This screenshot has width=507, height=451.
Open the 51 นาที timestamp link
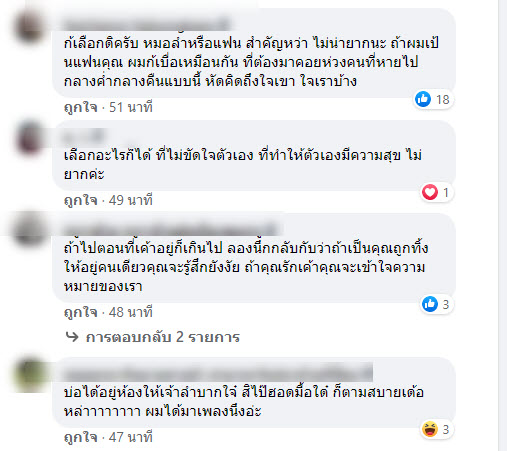(x=131, y=107)
